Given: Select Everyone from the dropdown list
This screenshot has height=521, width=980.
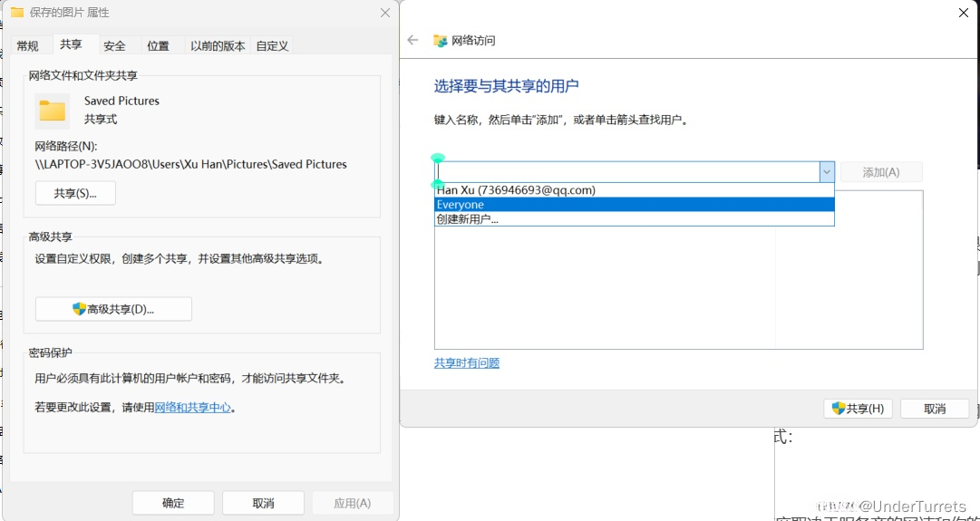Looking at the screenshot, I should coord(634,205).
